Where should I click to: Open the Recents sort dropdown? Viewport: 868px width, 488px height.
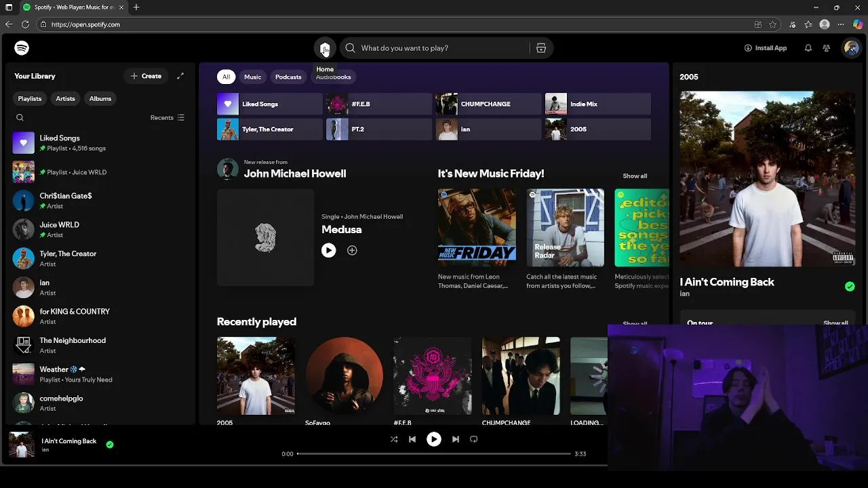tap(167, 118)
